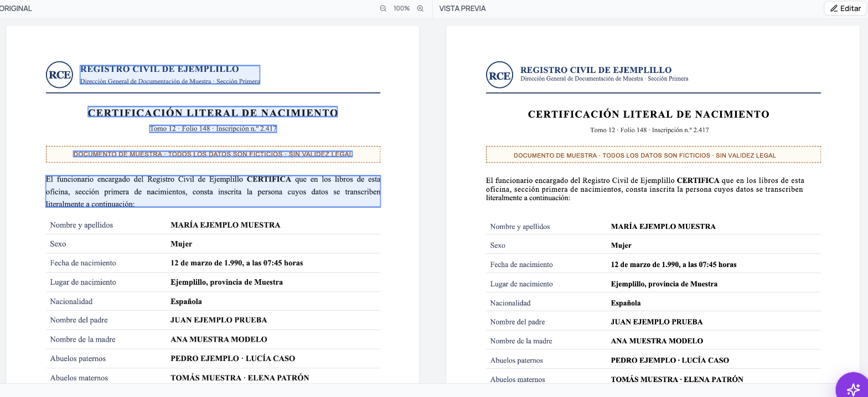Click the 100% zoom level indicator
This screenshot has height=397, width=868.
[401, 8]
